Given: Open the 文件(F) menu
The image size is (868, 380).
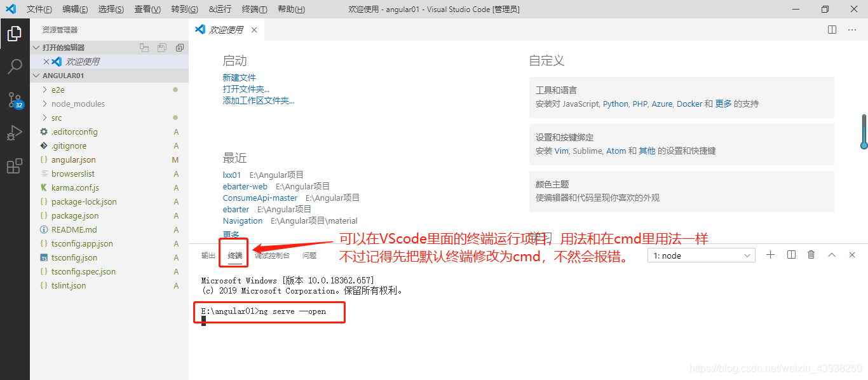Looking at the screenshot, I should 39,10.
